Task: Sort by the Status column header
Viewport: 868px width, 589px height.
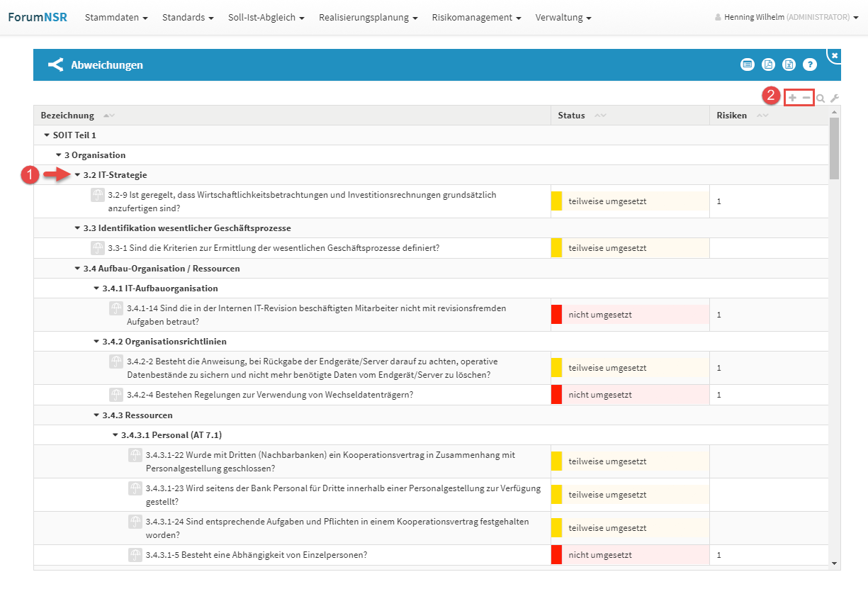Action: [572, 116]
